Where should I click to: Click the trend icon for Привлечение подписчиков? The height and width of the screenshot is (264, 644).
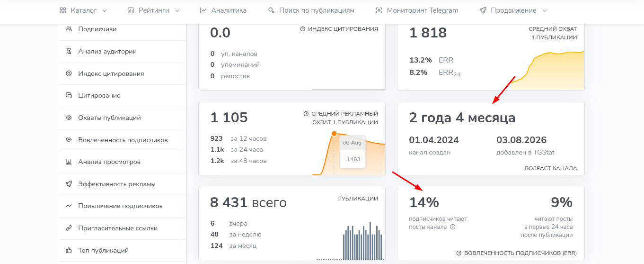coord(69,206)
